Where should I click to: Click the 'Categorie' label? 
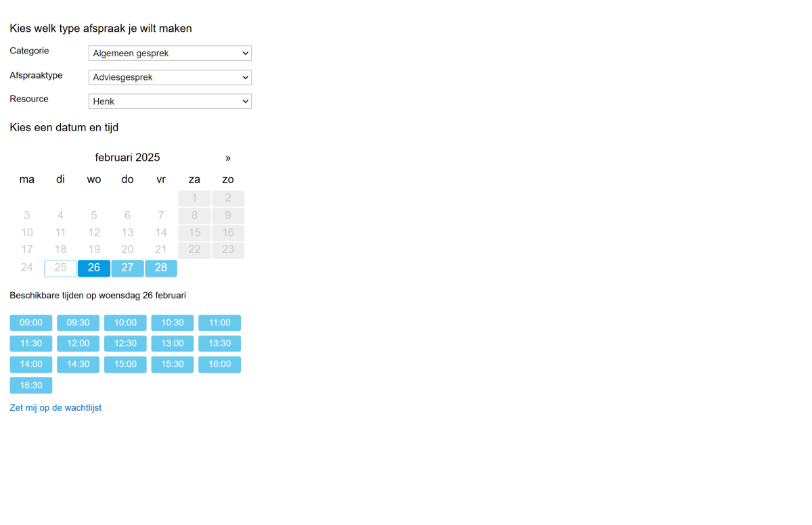tap(29, 51)
